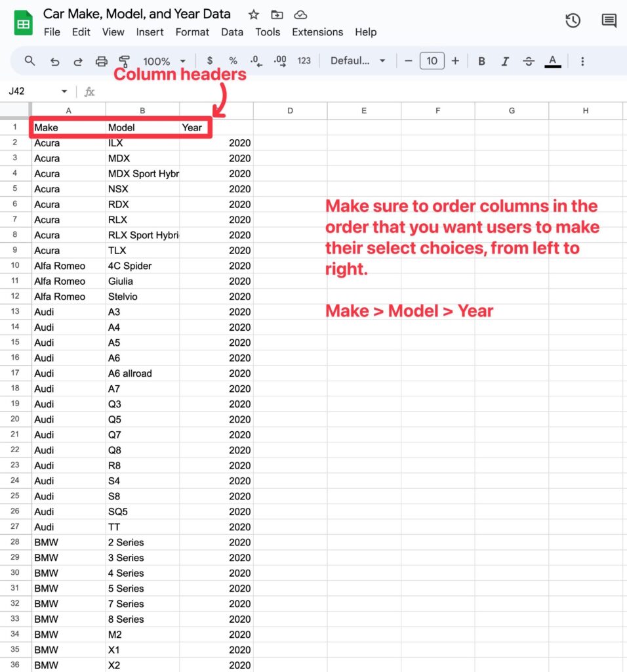The image size is (627, 672).
Task: Open the text color picker
Action: pos(553,61)
